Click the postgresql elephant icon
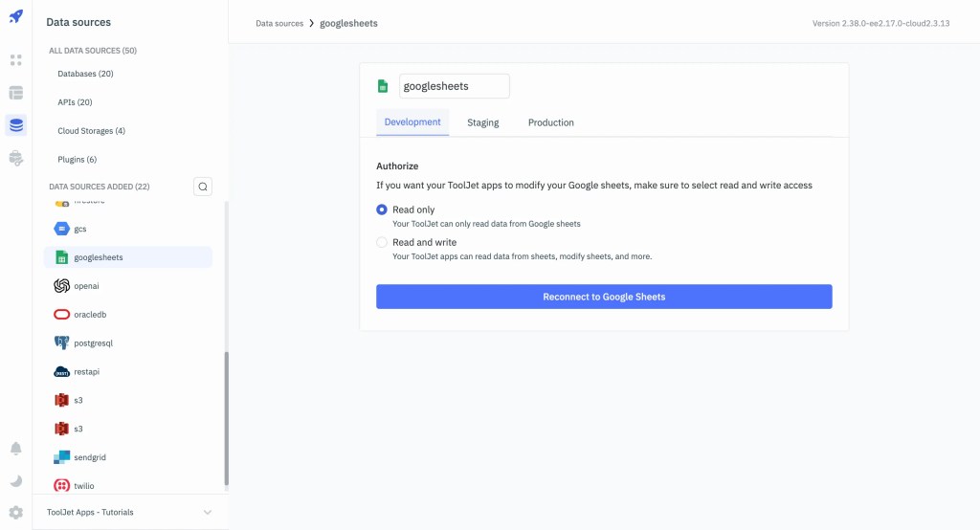Image resolution: width=980 pixels, height=530 pixels. point(61,343)
